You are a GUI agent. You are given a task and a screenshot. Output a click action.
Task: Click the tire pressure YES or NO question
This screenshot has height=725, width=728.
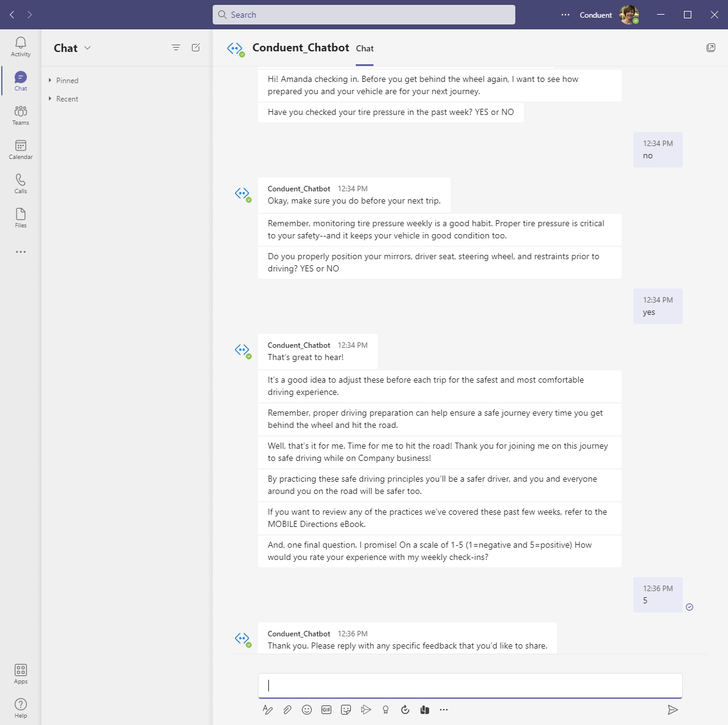click(391, 112)
